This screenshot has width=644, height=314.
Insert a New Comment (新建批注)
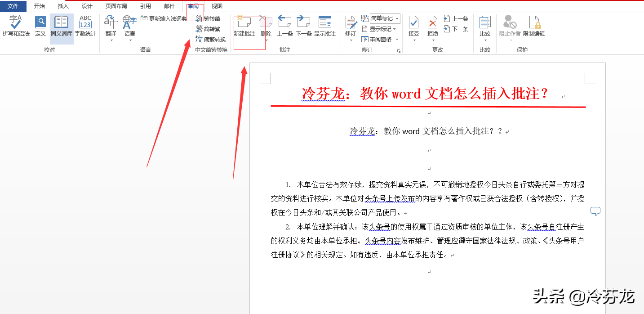(x=244, y=26)
